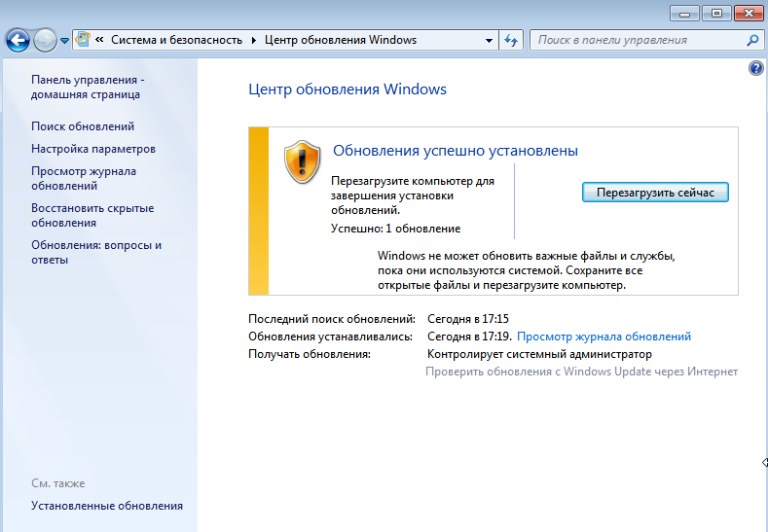The height and width of the screenshot is (532, 768).
Task: Select the Центр обновления Windows breadcrumb
Action: point(341,40)
